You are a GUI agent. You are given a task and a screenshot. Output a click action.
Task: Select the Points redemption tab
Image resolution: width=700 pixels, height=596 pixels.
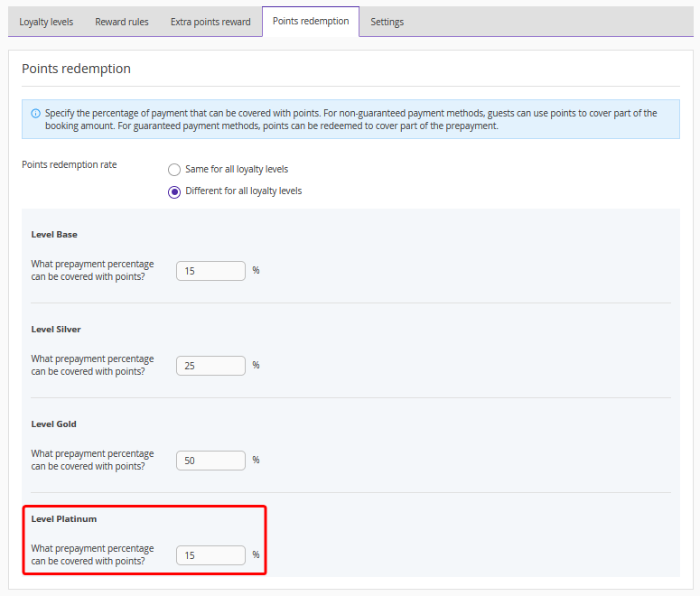(311, 21)
